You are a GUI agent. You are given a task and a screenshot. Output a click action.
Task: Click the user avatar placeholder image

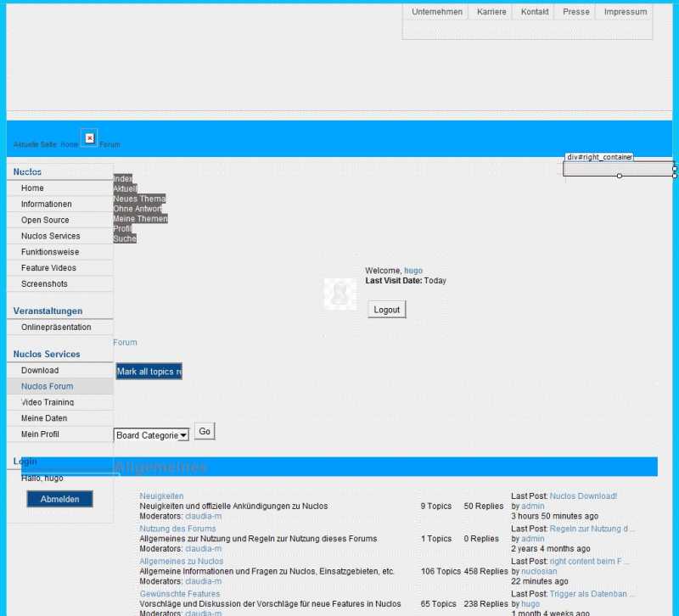[340, 294]
